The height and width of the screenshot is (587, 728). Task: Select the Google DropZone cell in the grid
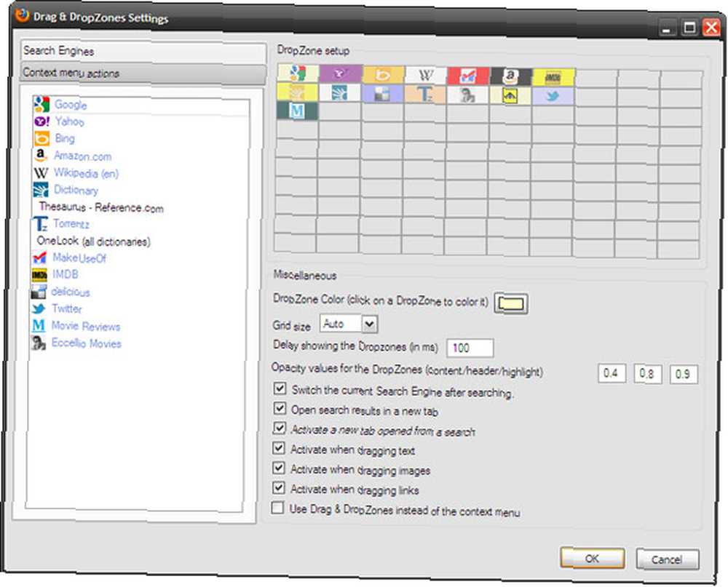pos(298,73)
